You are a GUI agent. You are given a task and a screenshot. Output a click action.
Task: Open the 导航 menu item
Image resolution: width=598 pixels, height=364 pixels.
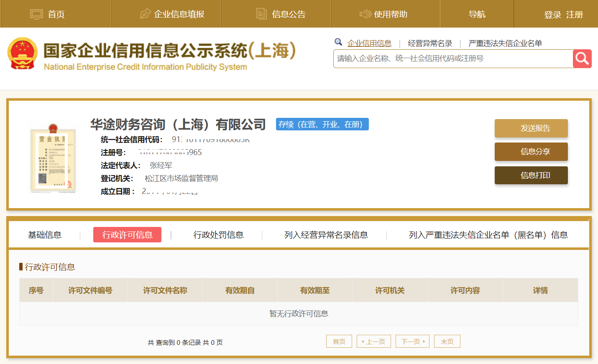477,13
